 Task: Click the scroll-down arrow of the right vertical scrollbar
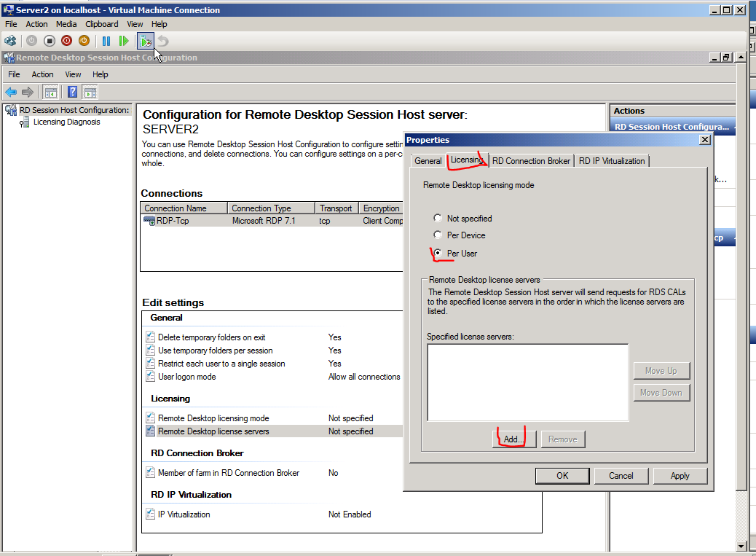(741, 547)
